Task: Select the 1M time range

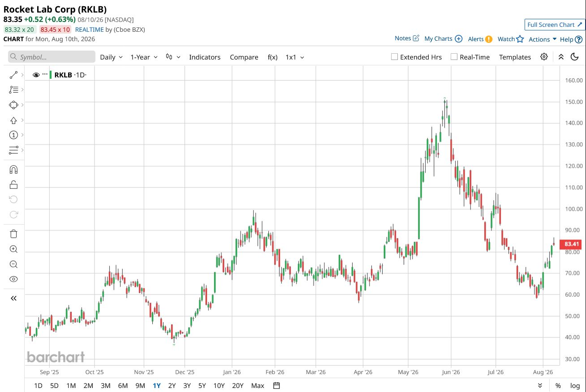Action: (71, 386)
